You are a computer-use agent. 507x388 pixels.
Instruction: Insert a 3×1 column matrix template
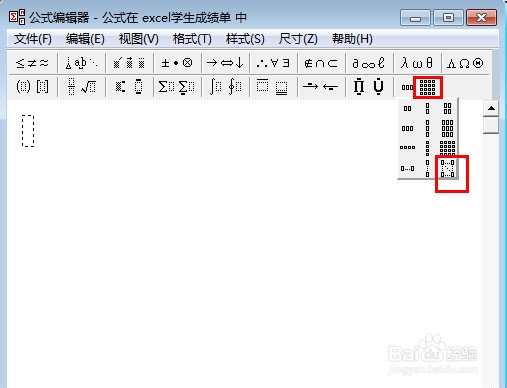tap(427, 128)
